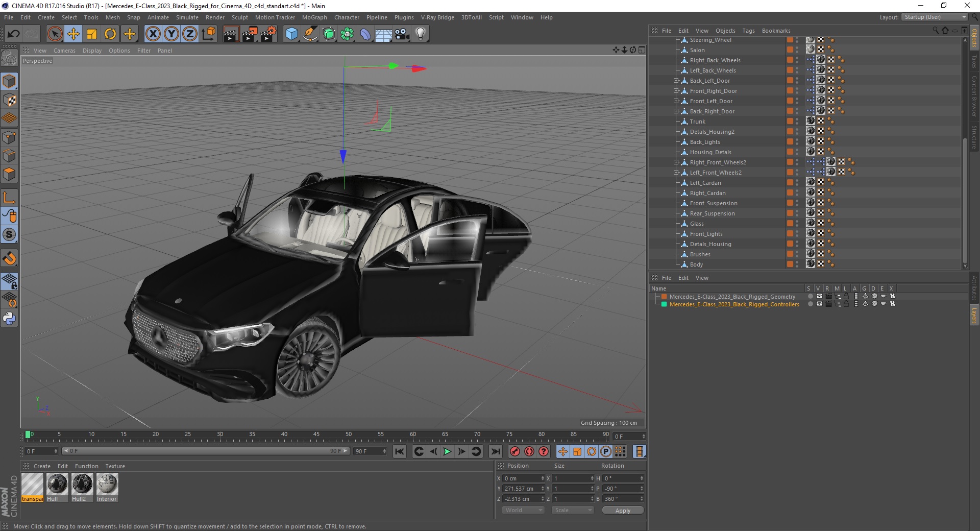
Task: Click the Apply button
Action: click(x=623, y=510)
